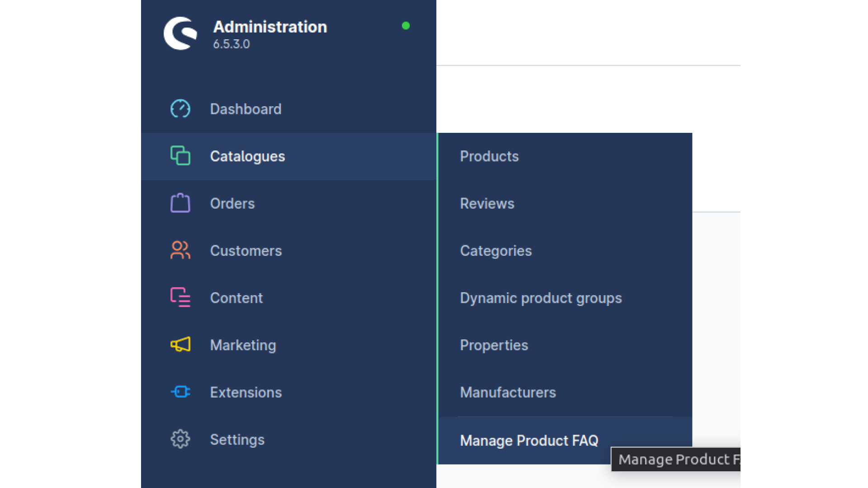Viewport: 868px width, 488px height.
Task: Select Categories from the submenu
Action: 565,251
